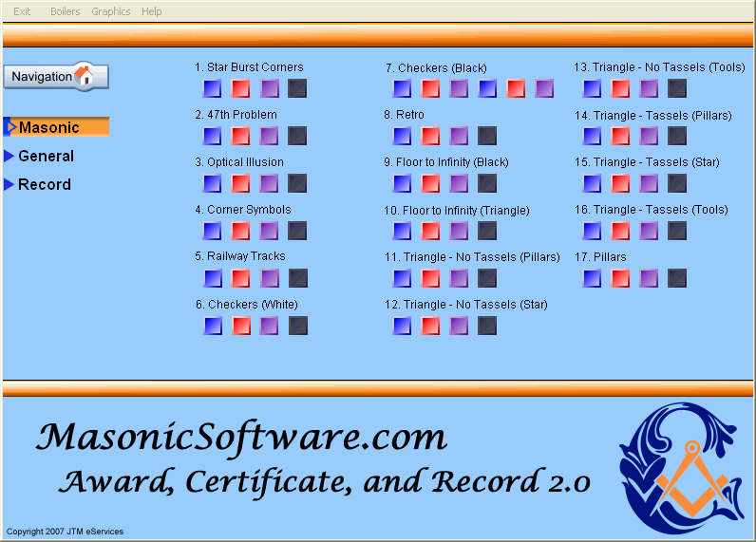
Task: Pick purple swatch under No Tassels (Star)
Action: (459, 326)
